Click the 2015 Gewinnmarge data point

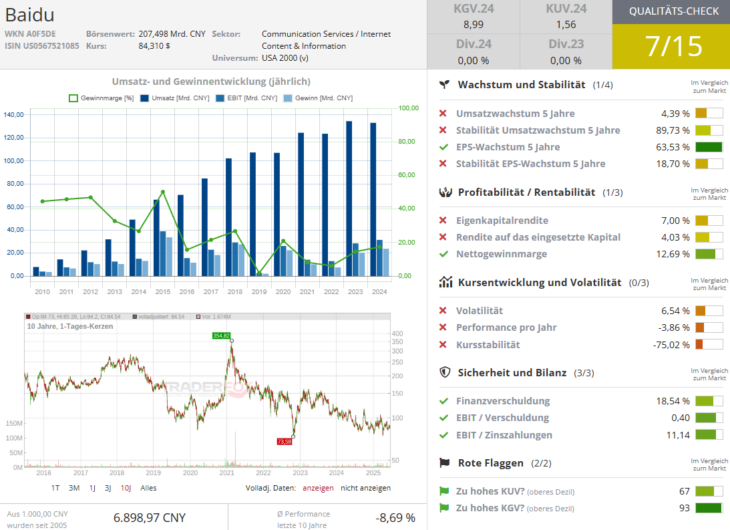coord(163,192)
